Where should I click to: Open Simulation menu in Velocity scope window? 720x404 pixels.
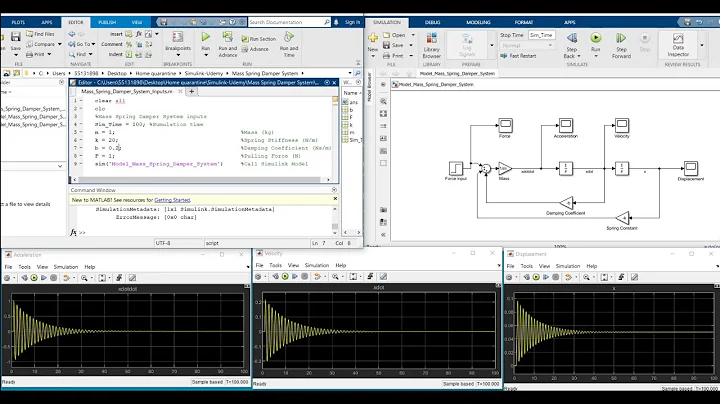(x=317, y=265)
